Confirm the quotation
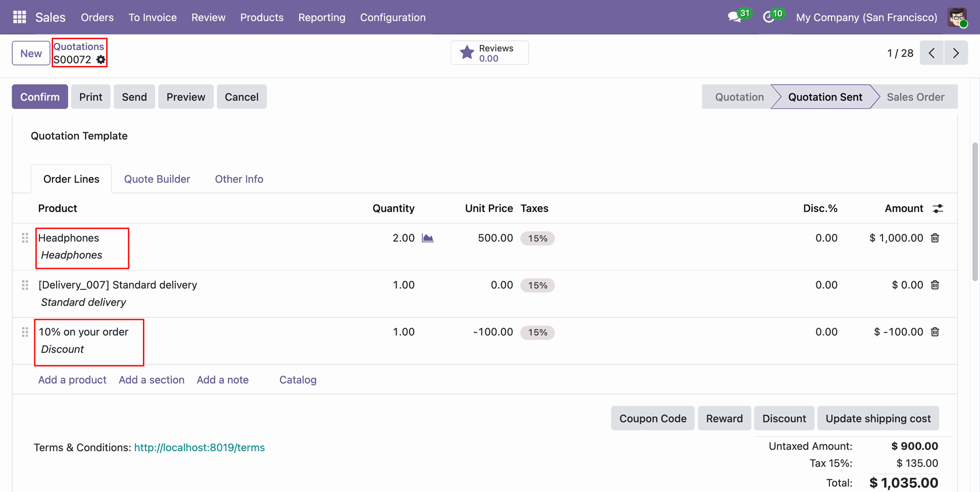The width and height of the screenshot is (980, 492). 40,97
